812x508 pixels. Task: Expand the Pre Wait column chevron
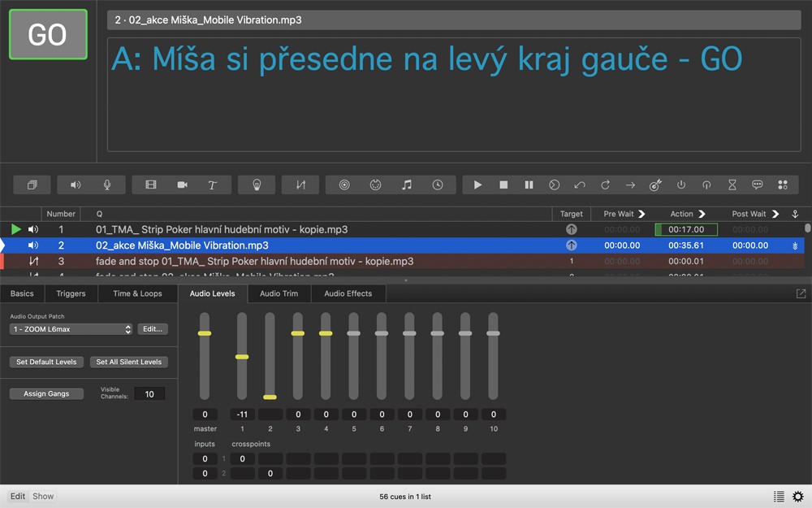[x=642, y=214]
